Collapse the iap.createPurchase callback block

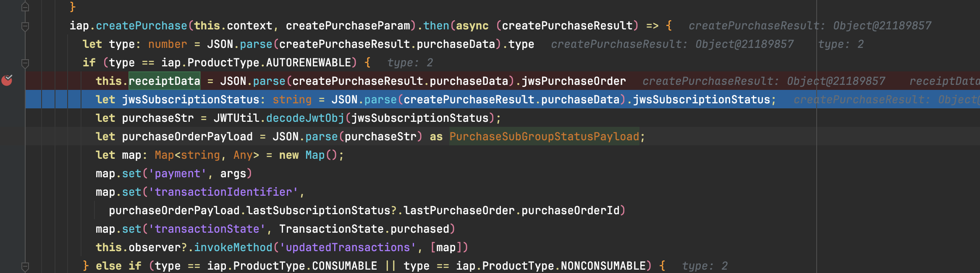(25, 26)
